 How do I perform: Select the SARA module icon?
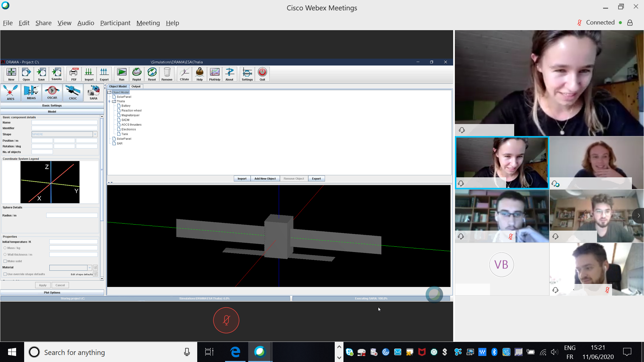(94, 93)
